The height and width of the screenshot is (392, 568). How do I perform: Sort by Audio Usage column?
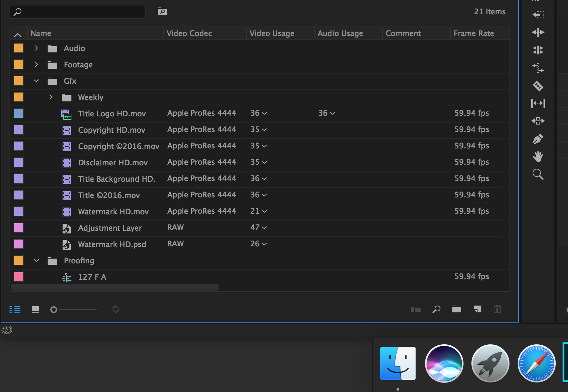(349, 33)
